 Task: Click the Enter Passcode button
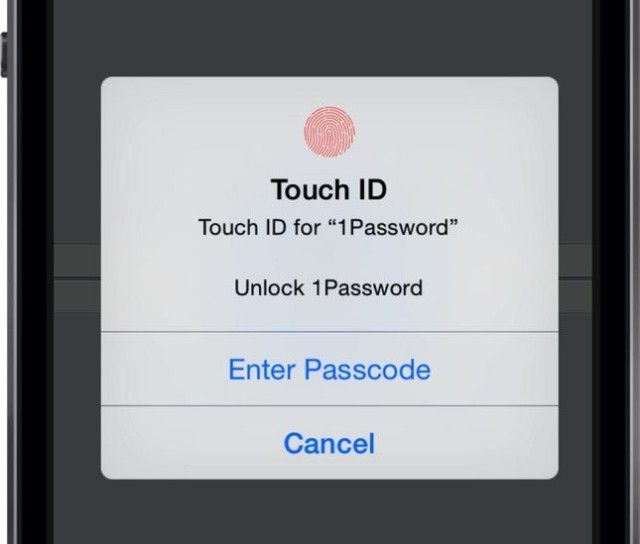[329, 369]
